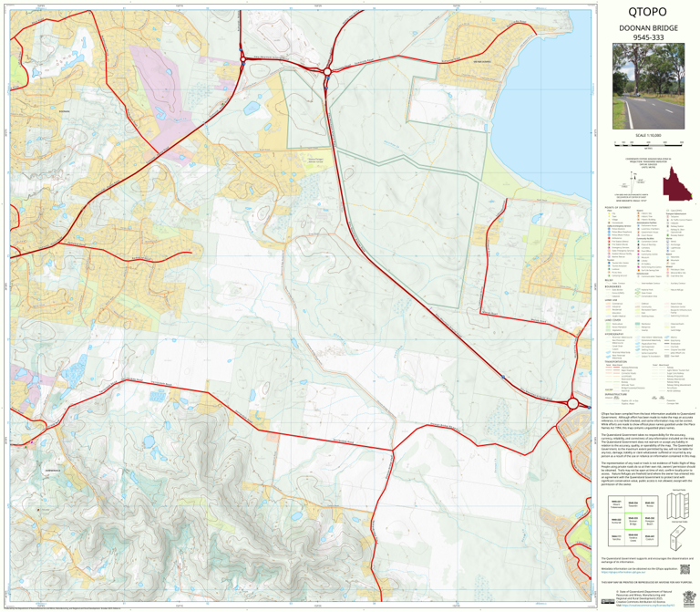Click the Queensland Government coat of arms

tap(689, 598)
